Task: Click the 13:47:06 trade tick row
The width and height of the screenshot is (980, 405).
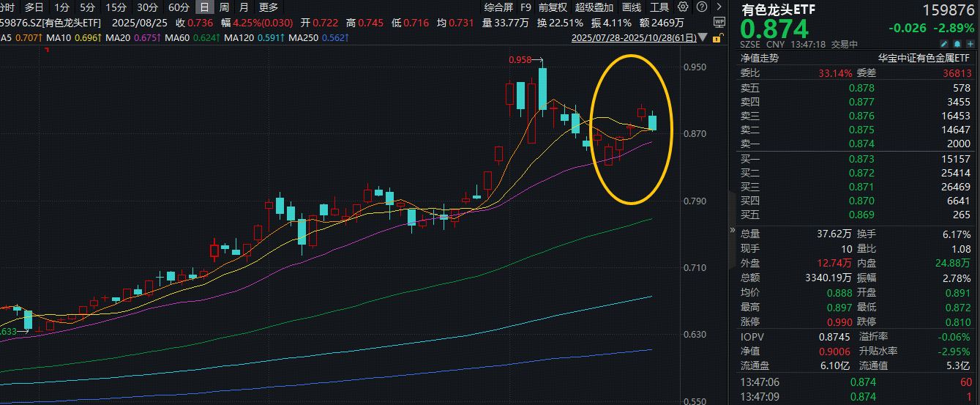Action: click(x=856, y=382)
